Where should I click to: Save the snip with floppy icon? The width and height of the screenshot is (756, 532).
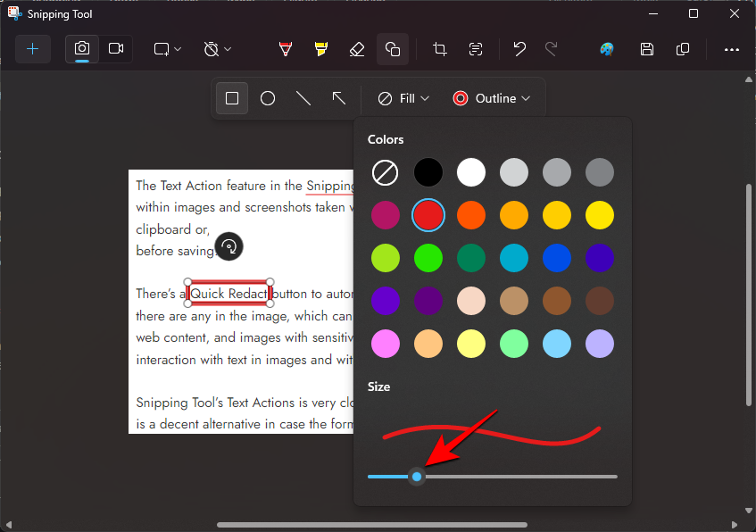coord(647,49)
